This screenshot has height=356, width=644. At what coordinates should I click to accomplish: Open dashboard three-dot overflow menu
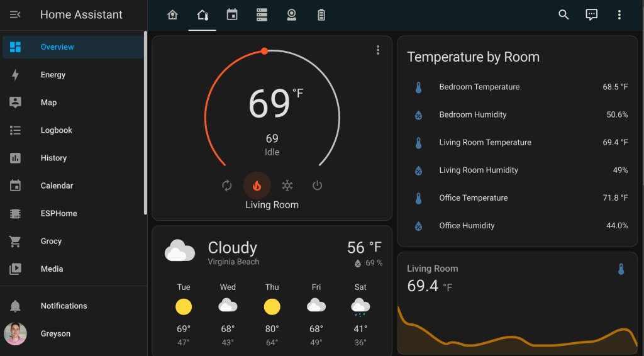619,14
